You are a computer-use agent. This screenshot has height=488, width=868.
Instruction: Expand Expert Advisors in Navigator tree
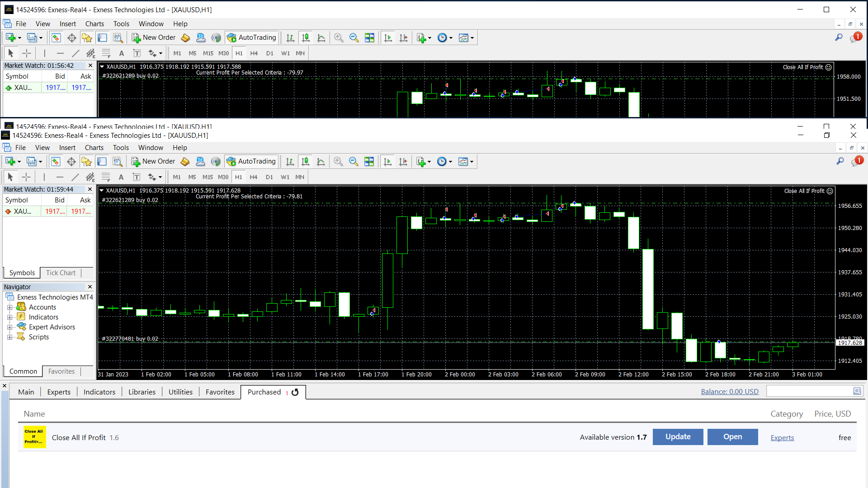click(x=9, y=327)
